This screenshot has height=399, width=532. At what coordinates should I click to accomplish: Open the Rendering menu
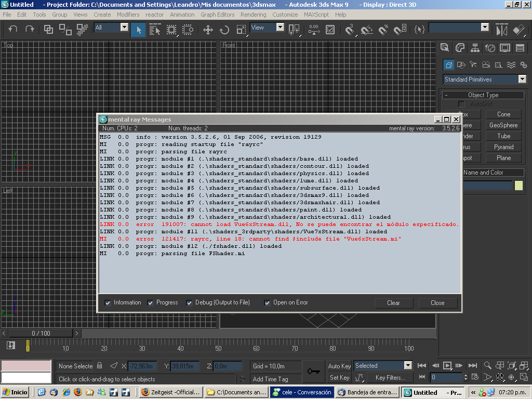pyautogui.click(x=254, y=15)
